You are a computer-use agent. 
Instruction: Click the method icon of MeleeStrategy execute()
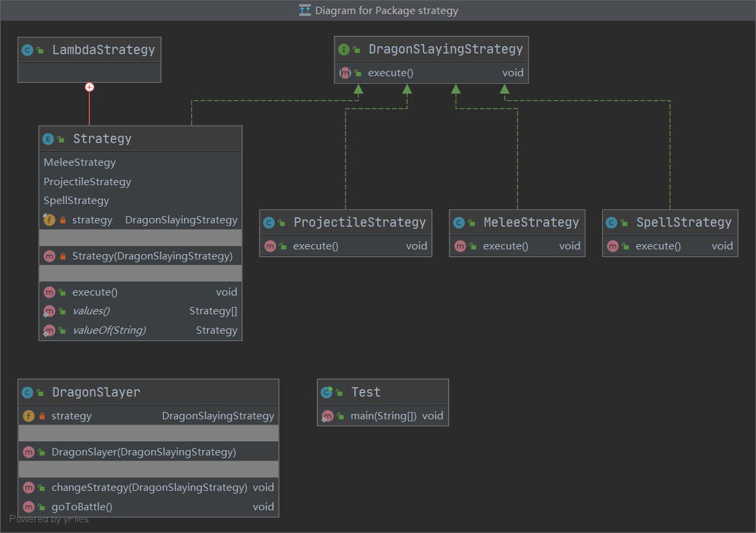[460, 246]
